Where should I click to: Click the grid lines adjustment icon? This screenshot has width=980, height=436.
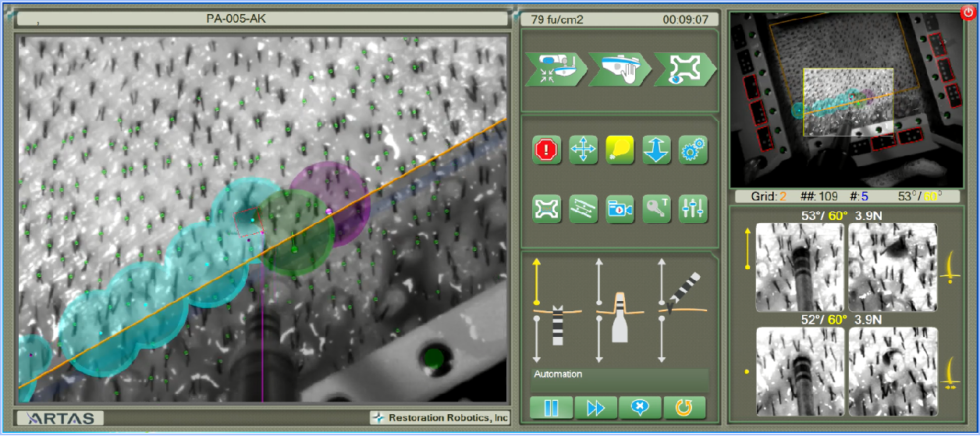click(584, 209)
